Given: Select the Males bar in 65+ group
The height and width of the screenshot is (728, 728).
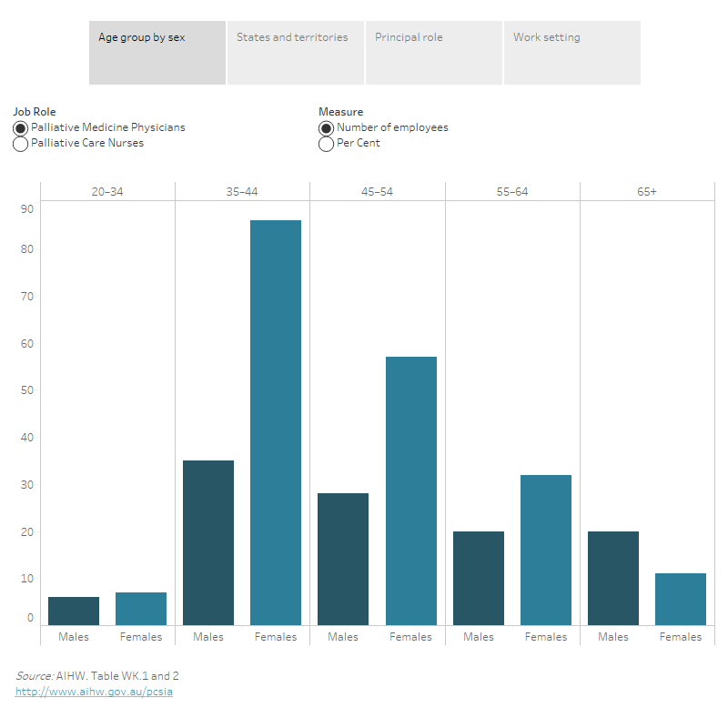Looking at the screenshot, I should (x=613, y=578).
